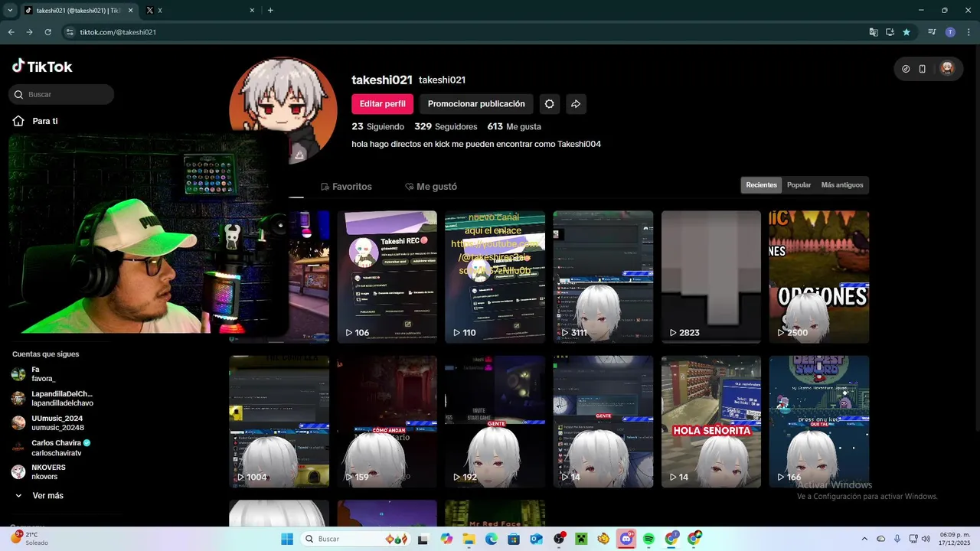This screenshot has height=551, width=980.
Task: Open HOLA SEÑORITA video thumbnail
Action: pyautogui.click(x=711, y=422)
